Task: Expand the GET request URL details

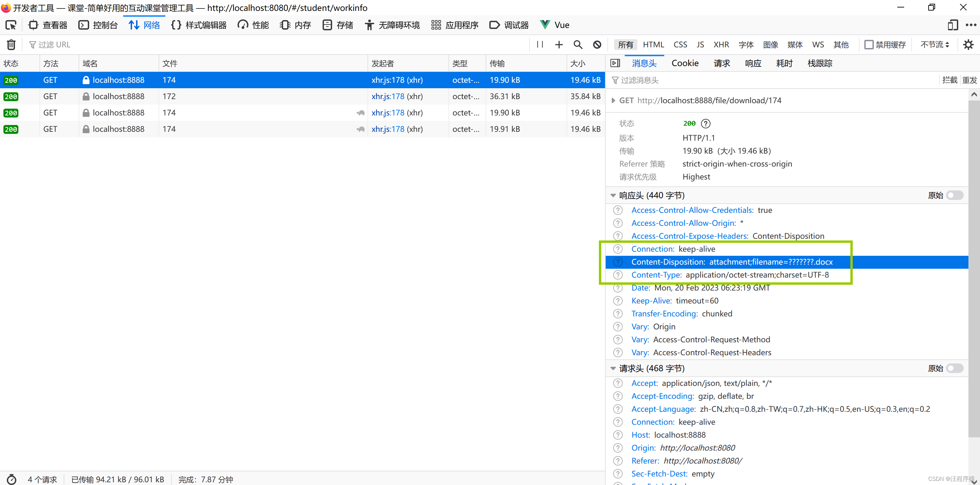Action: [x=613, y=100]
